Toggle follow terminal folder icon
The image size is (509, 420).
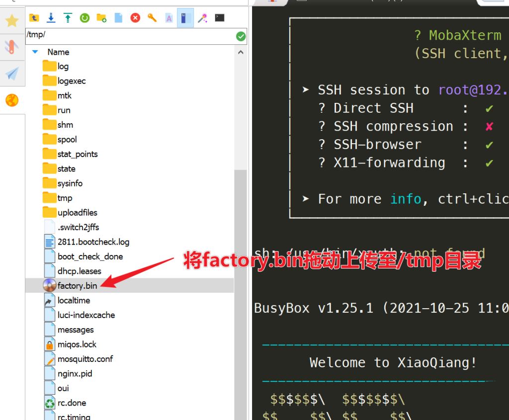tap(185, 17)
